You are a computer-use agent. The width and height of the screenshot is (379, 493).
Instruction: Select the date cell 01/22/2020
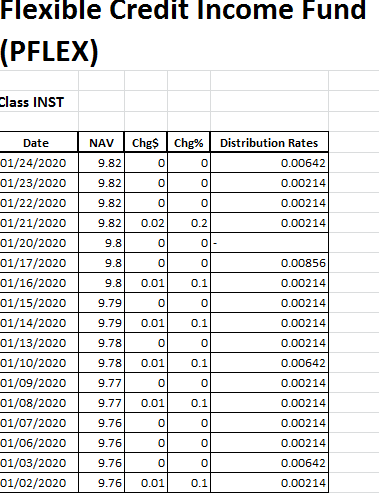click(x=39, y=203)
